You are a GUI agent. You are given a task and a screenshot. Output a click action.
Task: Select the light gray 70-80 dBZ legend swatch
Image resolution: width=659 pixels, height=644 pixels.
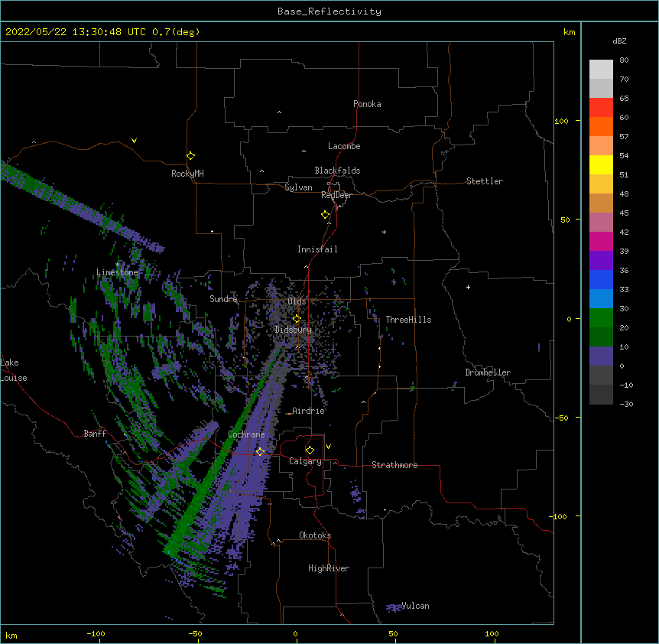601,70
